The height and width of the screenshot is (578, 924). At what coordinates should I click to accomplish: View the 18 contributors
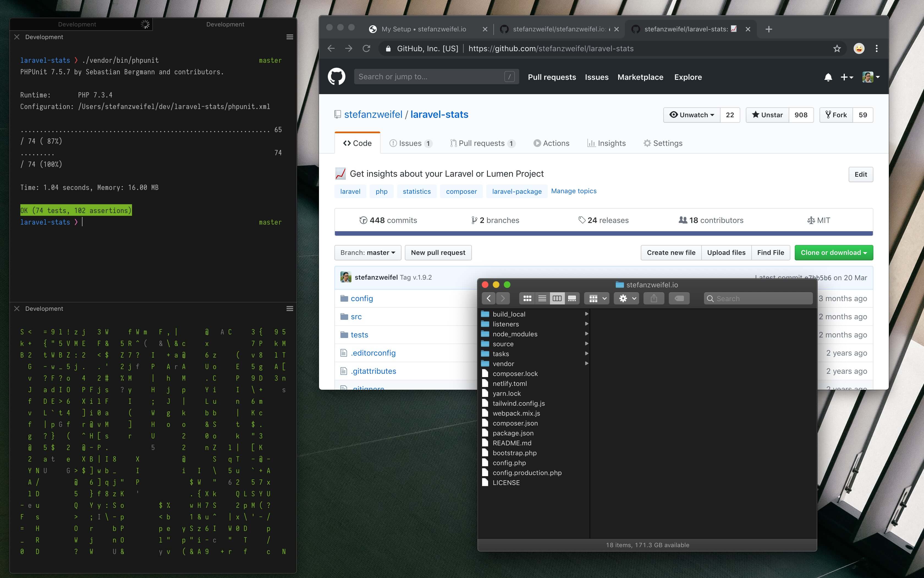(x=711, y=220)
